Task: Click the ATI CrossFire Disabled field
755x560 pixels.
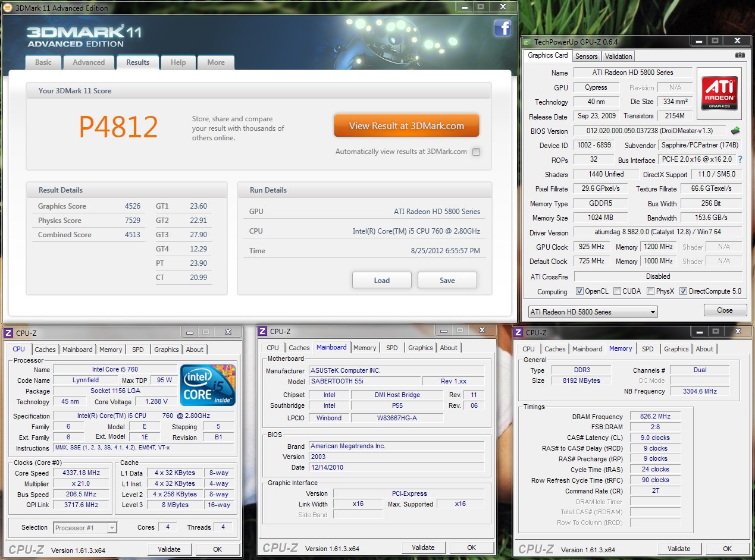Action: tap(658, 276)
